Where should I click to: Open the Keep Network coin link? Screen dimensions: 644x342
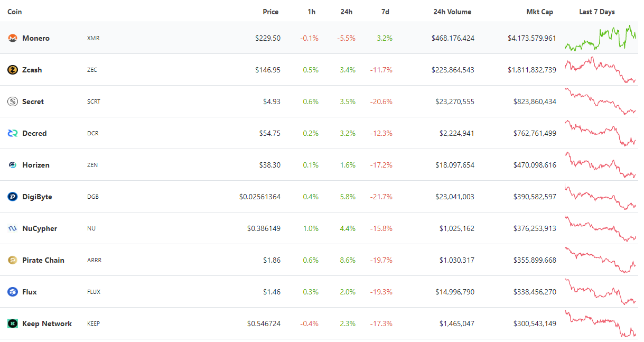(47, 323)
